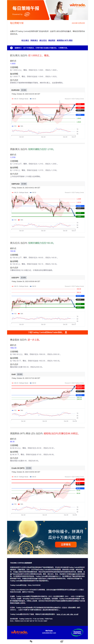The width and height of the screenshot is (94, 644).
Task: Click the Weibo icon in the footer
Action: tap(62, 641)
